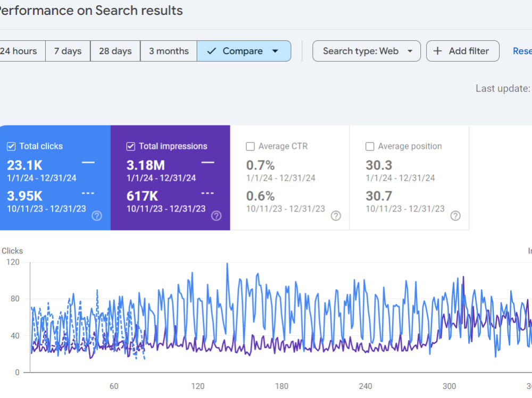Select the 7 days date range
532x398 pixels.
pyautogui.click(x=68, y=51)
